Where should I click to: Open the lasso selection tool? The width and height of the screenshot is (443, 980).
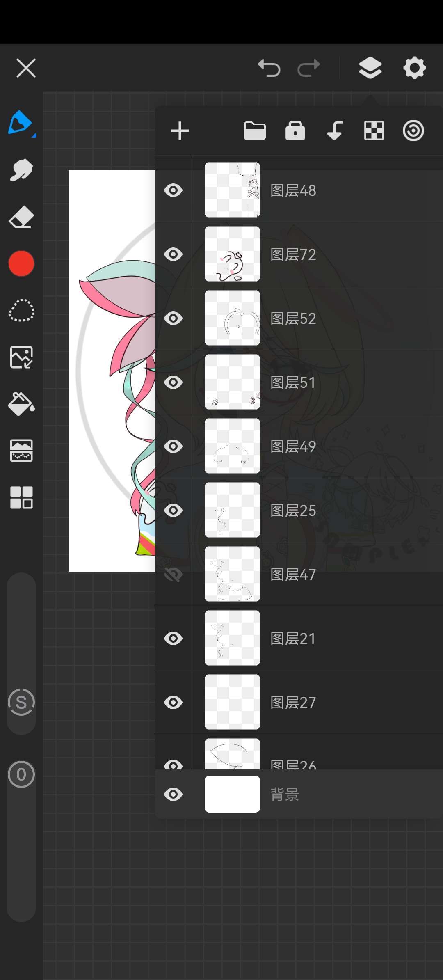21,310
